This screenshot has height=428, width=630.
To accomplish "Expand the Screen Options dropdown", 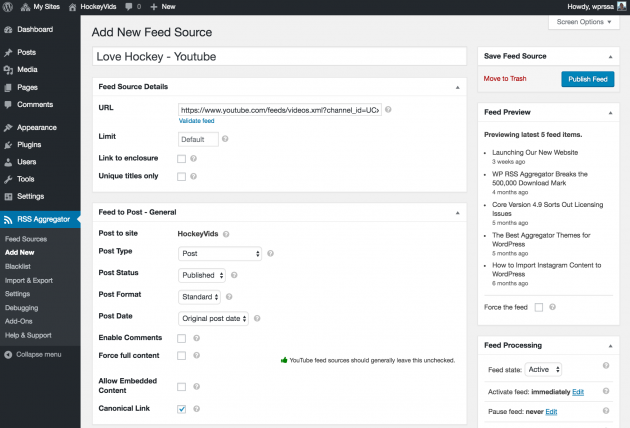I will [583, 22].
